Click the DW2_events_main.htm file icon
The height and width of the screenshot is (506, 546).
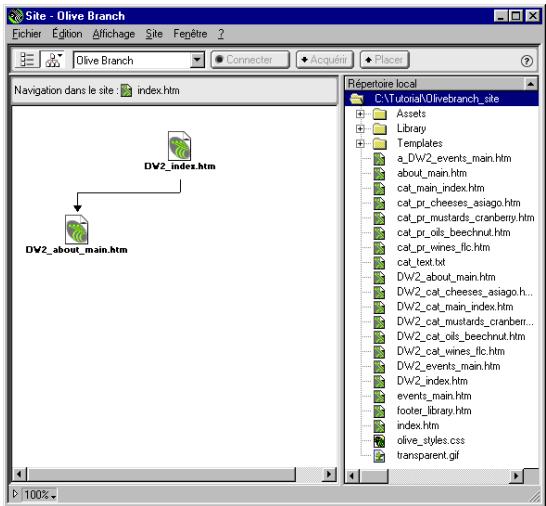click(379, 366)
